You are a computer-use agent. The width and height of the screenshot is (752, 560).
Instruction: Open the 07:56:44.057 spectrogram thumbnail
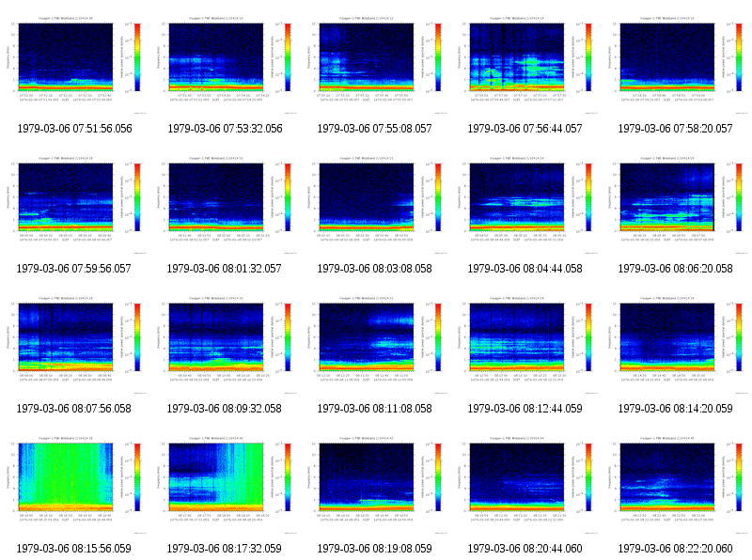(525, 65)
